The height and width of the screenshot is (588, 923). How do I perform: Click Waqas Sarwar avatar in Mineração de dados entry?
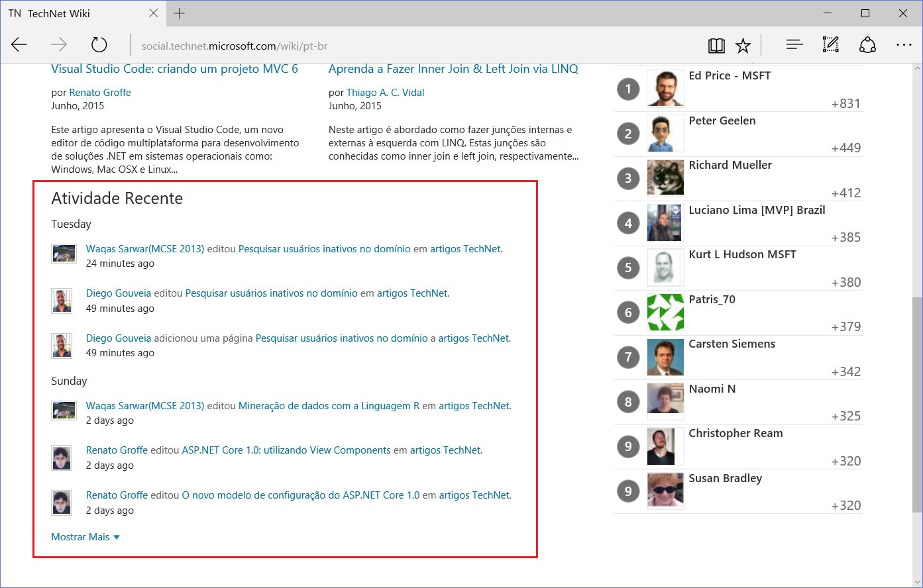(63, 410)
